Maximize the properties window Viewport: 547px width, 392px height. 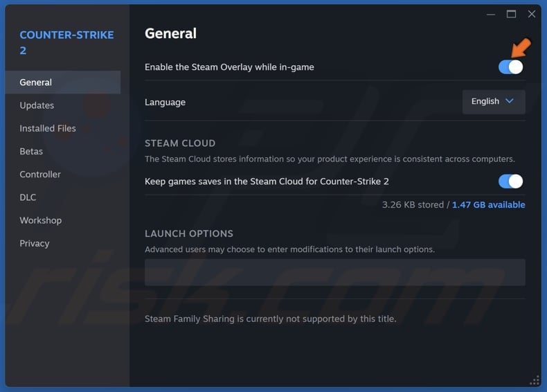511,14
